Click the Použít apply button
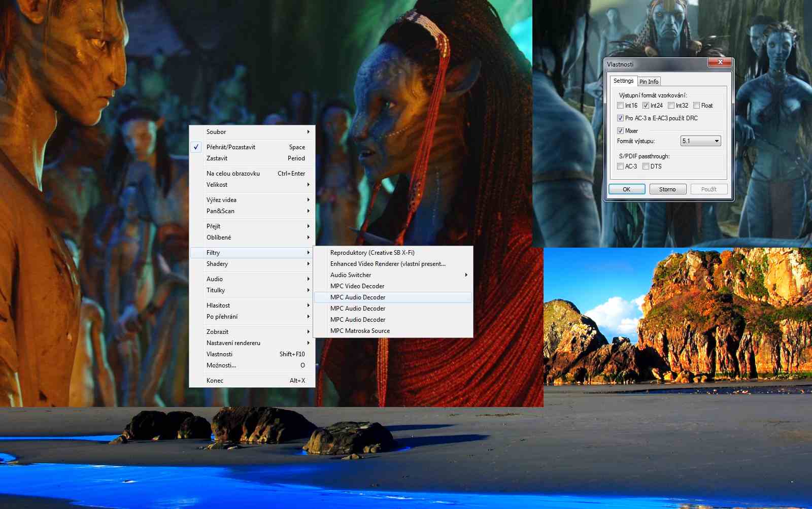This screenshot has height=509, width=812. point(709,189)
